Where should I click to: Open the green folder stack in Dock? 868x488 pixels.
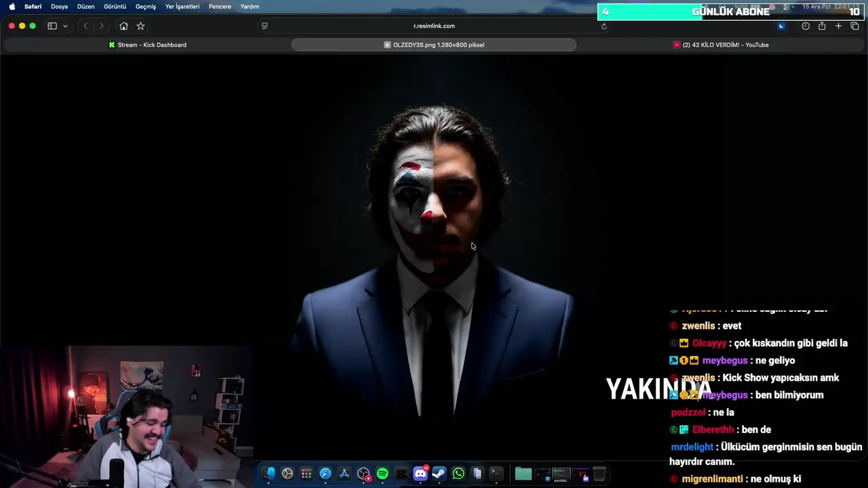tap(524, 474)
